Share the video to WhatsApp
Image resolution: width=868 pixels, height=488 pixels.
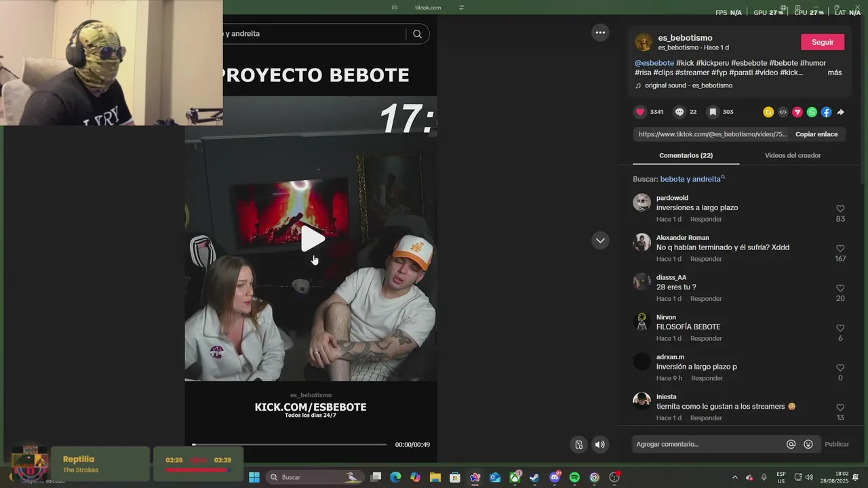coord(812,112)
